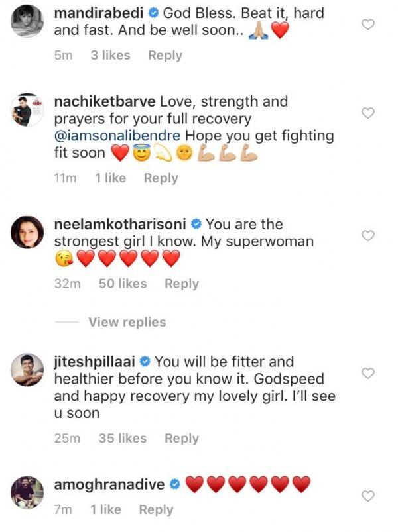Open mandirabedi's profile picture
Screen dimensions: 398x532
28,21
